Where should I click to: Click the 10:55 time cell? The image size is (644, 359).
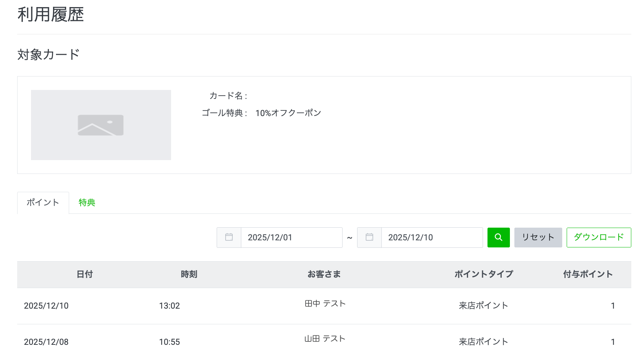170,342
